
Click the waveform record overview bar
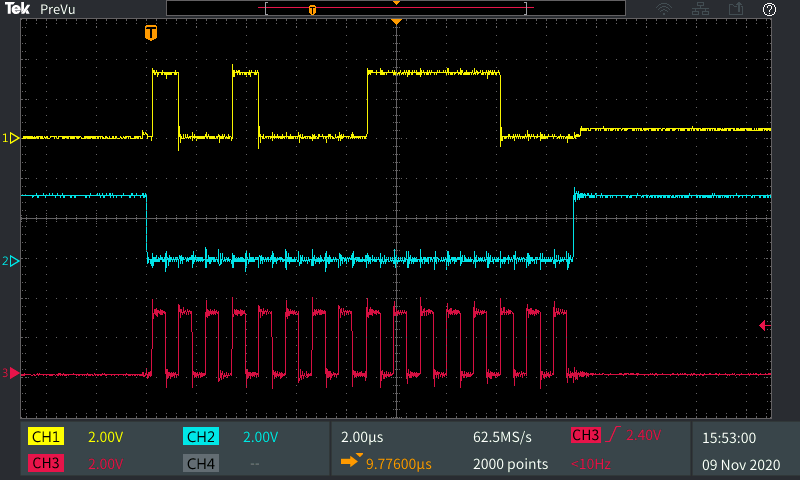click(x=396, y=9)
